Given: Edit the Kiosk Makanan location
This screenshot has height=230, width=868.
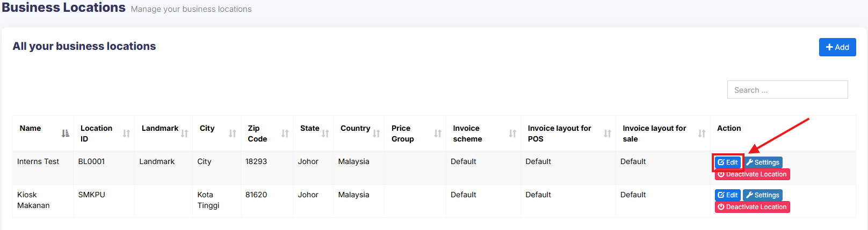Looking at the screenshot, I should point(728,195).
